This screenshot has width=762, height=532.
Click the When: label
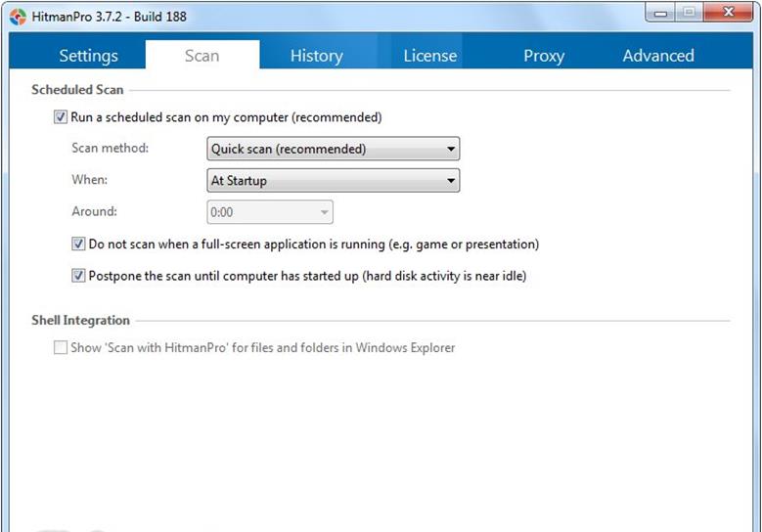point(90,180)
